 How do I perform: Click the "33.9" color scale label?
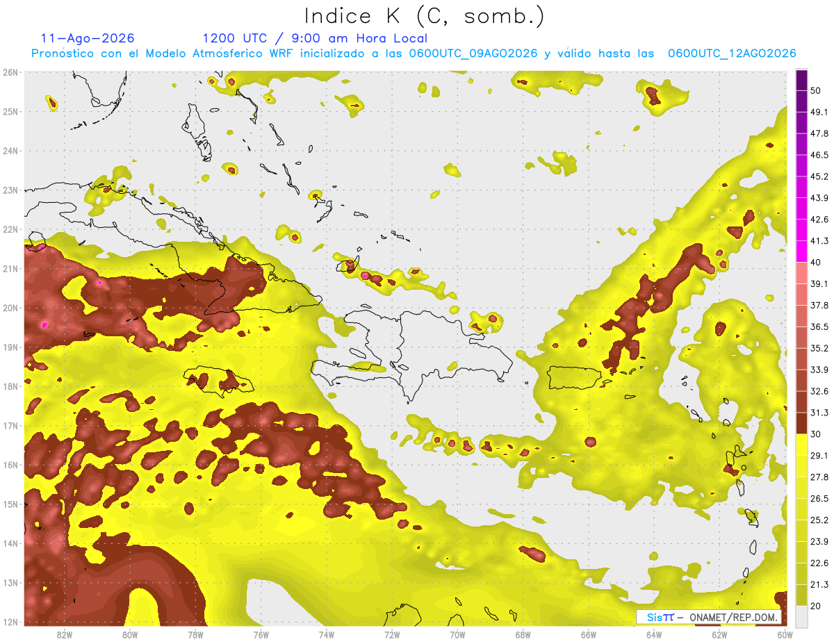[x=819, y=370]
